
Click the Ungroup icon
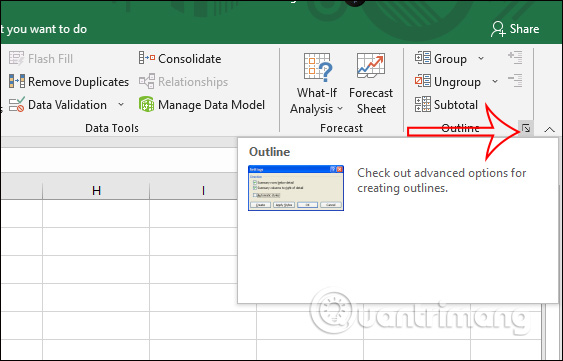click(423, 81)
